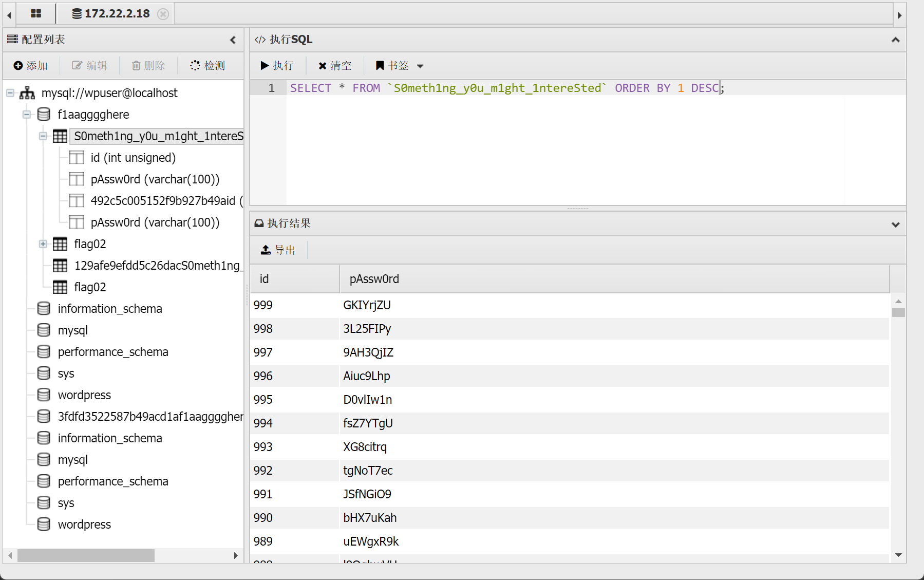Image resolution: width=924 pixels, height=580 pixels.
Task: Collapse the mysql://wpuser@localhost node
Action: coord(10,93)
